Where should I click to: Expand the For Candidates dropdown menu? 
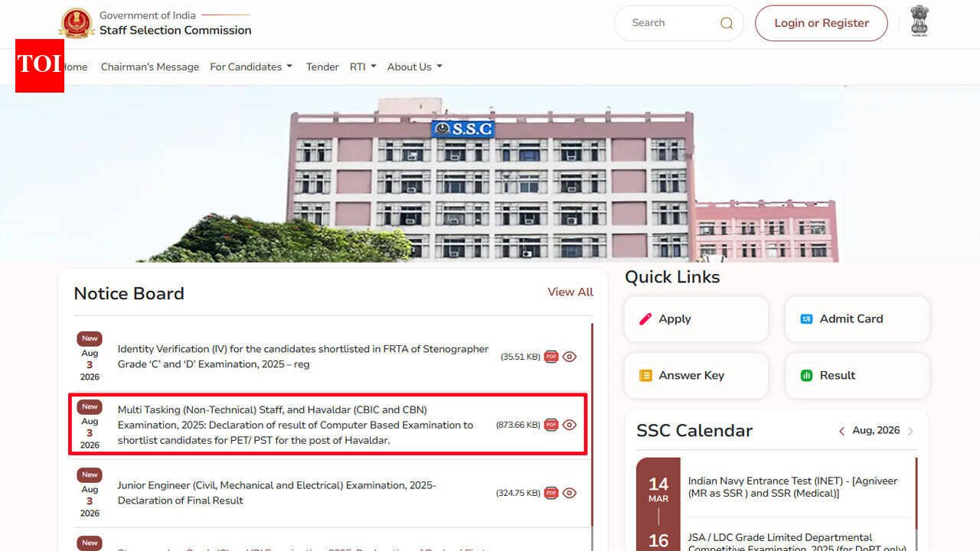coord(251,67)
